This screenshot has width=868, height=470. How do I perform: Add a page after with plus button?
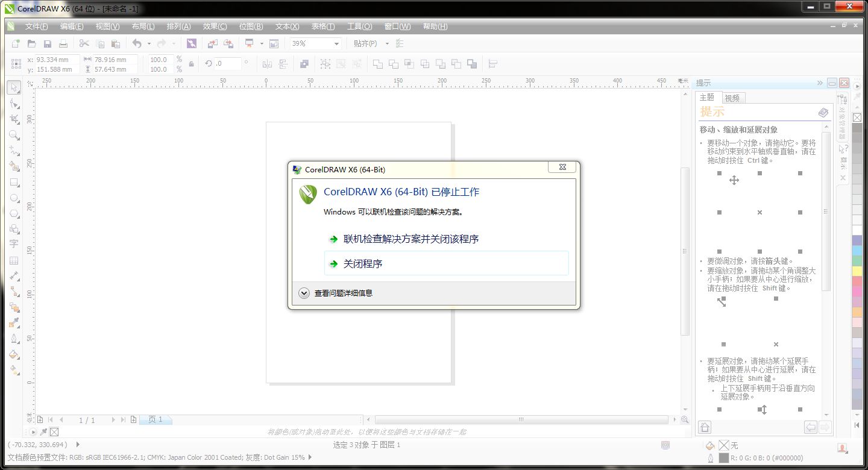133,419
